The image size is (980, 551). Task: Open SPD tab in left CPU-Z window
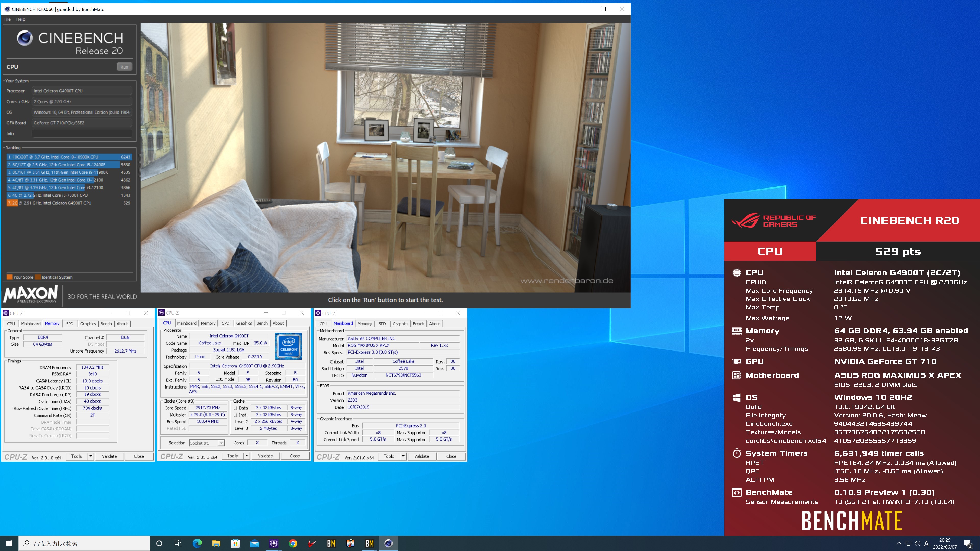tap(70, 324)
